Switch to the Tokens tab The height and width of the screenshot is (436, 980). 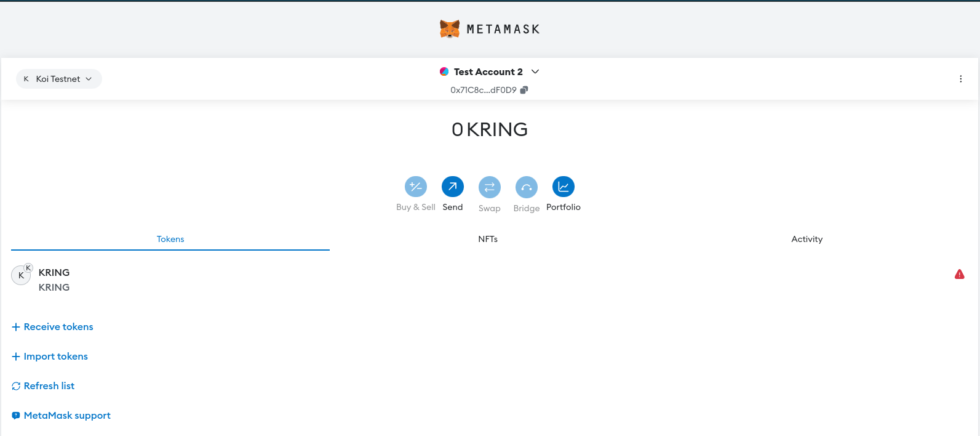pyautogui.click(x=170, y=239)
